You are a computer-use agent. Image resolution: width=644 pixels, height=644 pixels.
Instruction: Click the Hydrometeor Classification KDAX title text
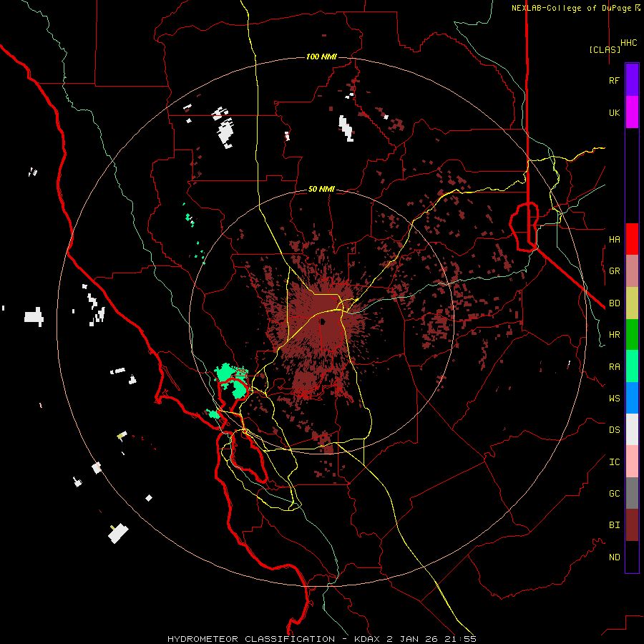click(x=321, y=639)
